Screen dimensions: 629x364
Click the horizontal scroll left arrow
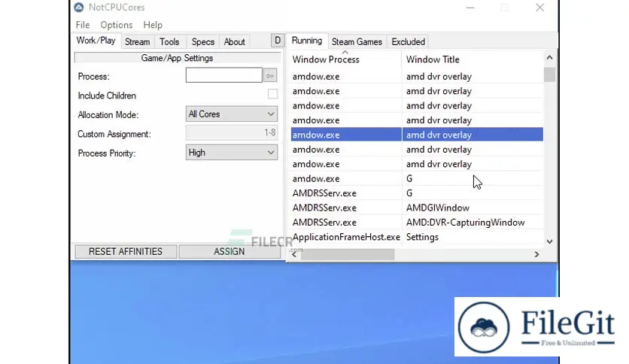(293, 255)
